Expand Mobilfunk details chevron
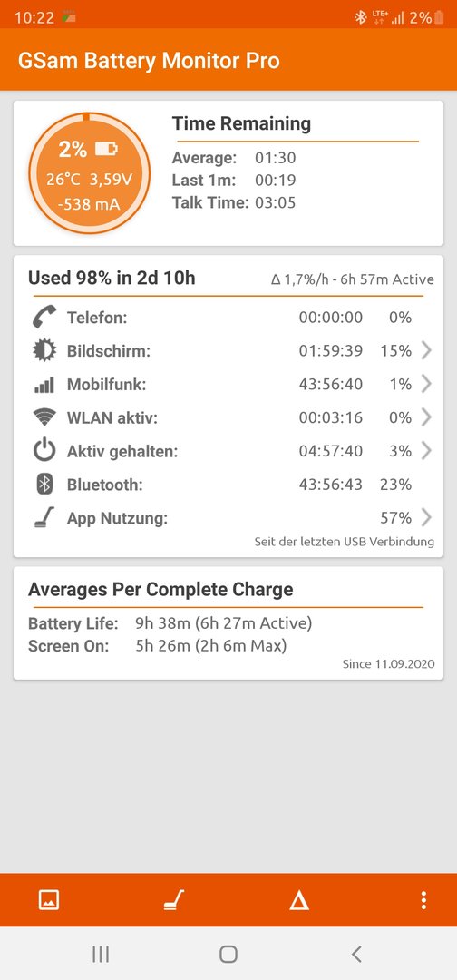This screenshot has height=980, width=457. (426, 384)
